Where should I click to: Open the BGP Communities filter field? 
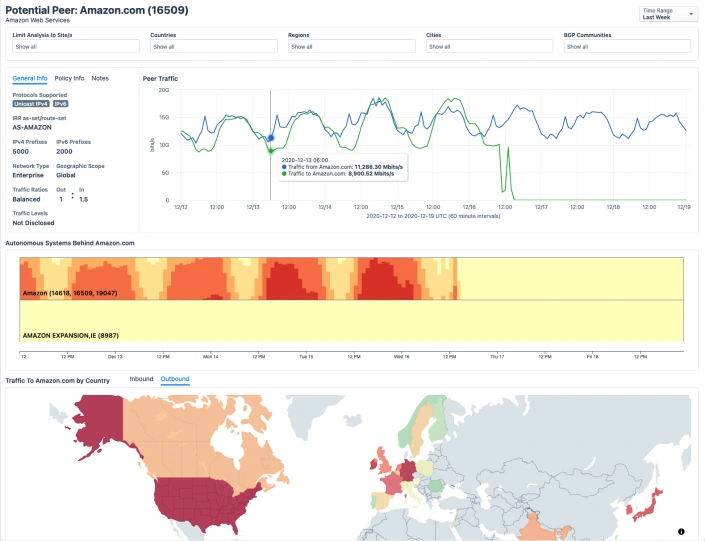click(627, 46)
